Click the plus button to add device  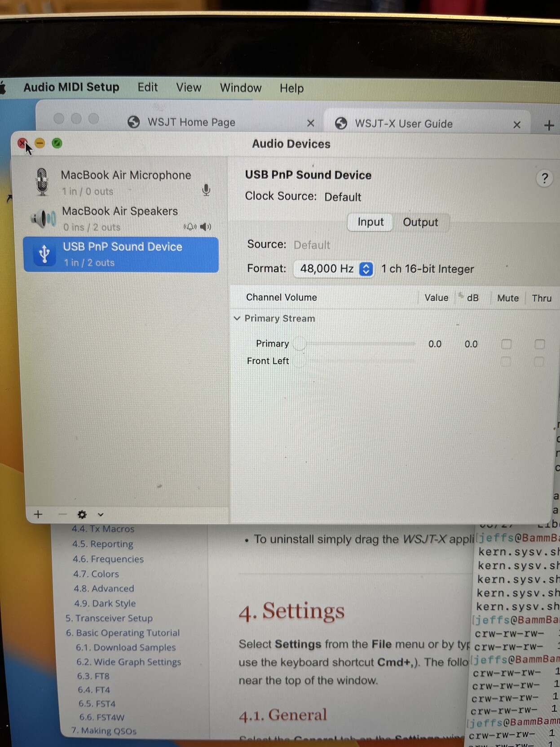[38, 514]
